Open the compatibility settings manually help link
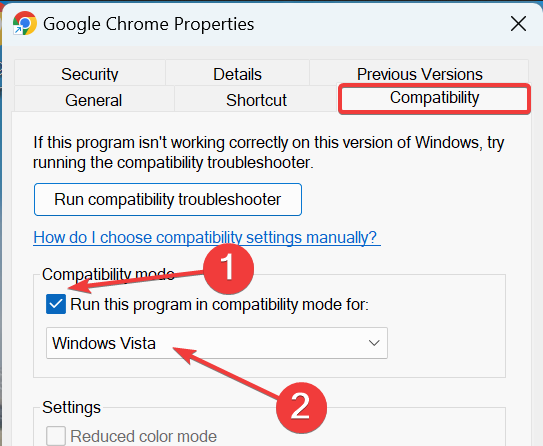 pos(207,238)
